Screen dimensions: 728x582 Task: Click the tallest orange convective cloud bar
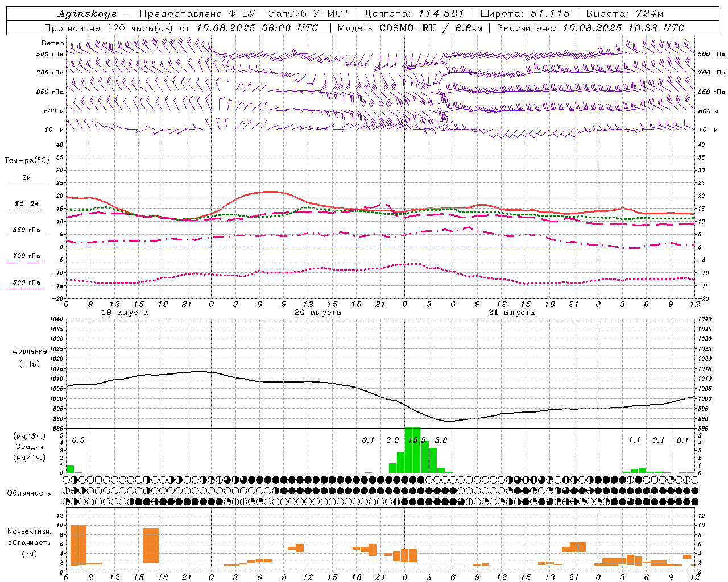[x=78, y=544]
